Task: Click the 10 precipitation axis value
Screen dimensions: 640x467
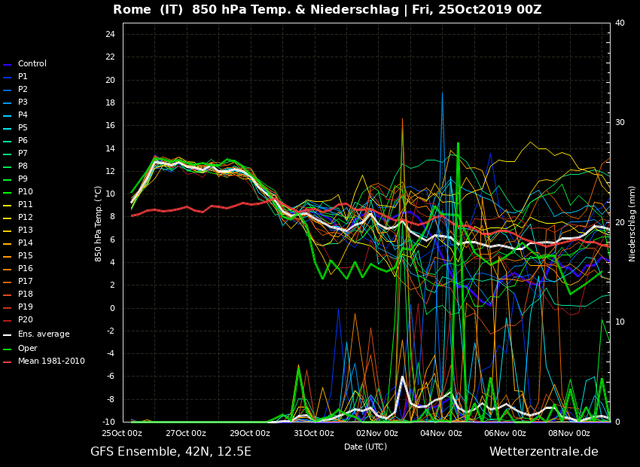Action: [620, 322]
